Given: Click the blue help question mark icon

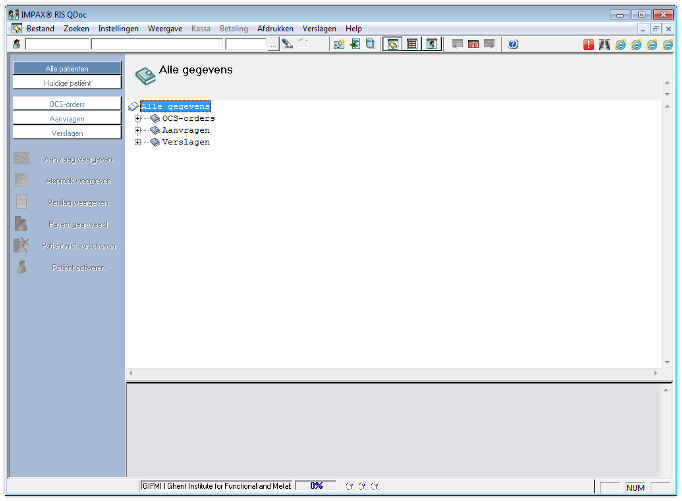Looking at the screenshot, I should tap(513, 44).
